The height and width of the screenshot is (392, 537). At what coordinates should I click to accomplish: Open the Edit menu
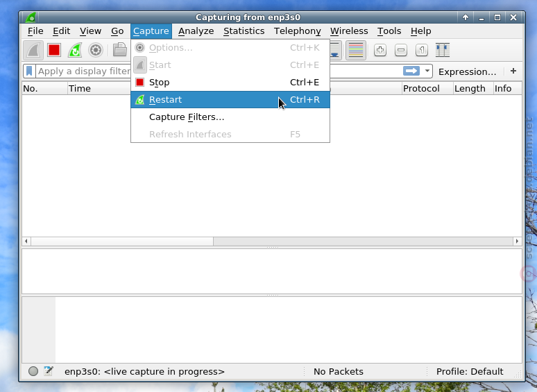coord(61,31)
